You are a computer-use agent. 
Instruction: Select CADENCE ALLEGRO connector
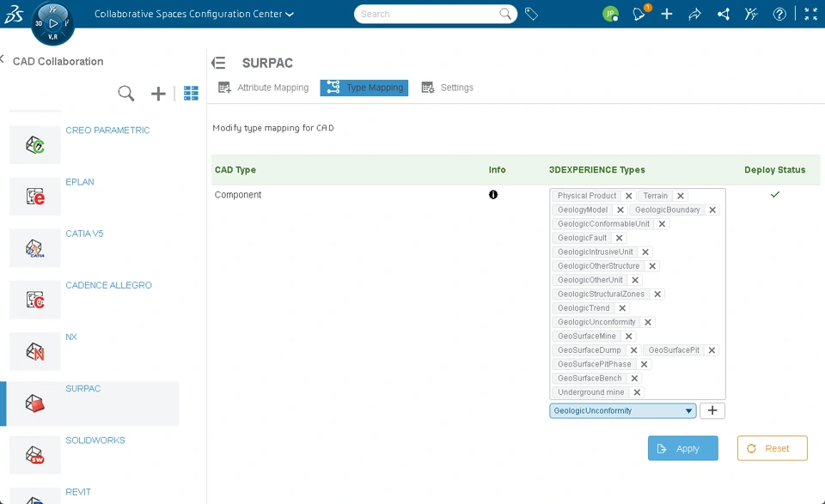(108, 285)
